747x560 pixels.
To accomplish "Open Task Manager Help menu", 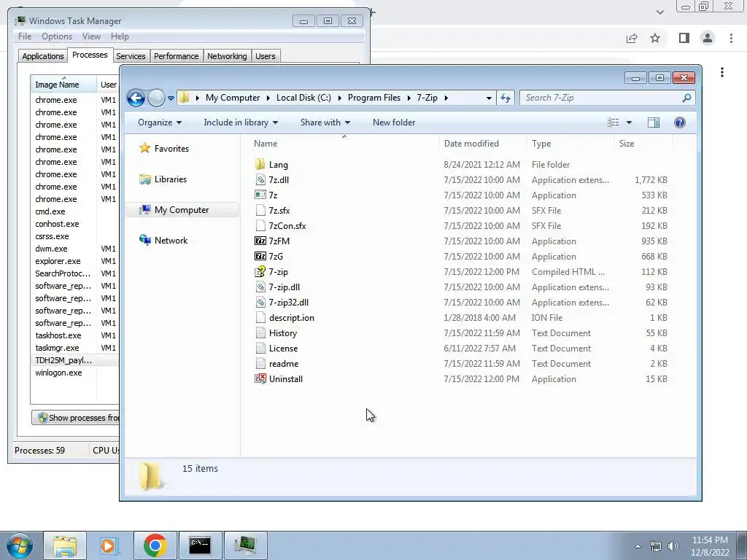I will pos(120,36).
